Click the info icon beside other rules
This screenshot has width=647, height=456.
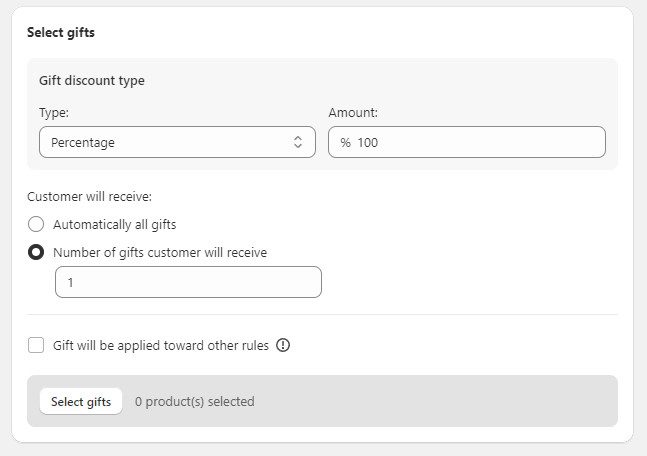283,345
